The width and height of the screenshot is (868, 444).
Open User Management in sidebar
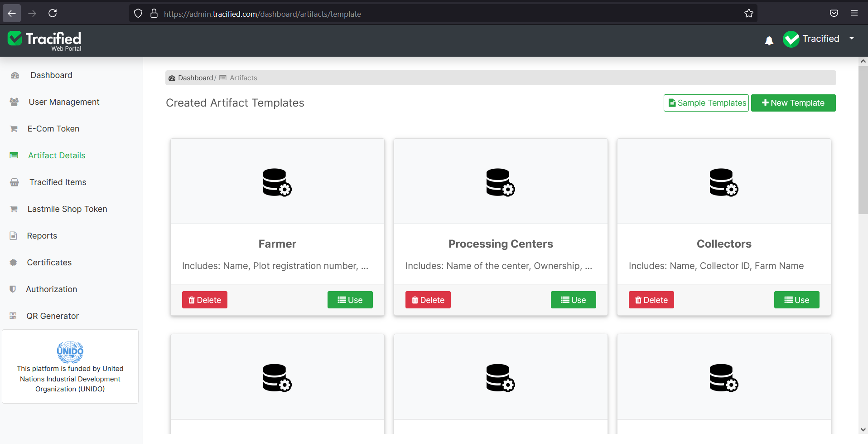coord(64,102)
